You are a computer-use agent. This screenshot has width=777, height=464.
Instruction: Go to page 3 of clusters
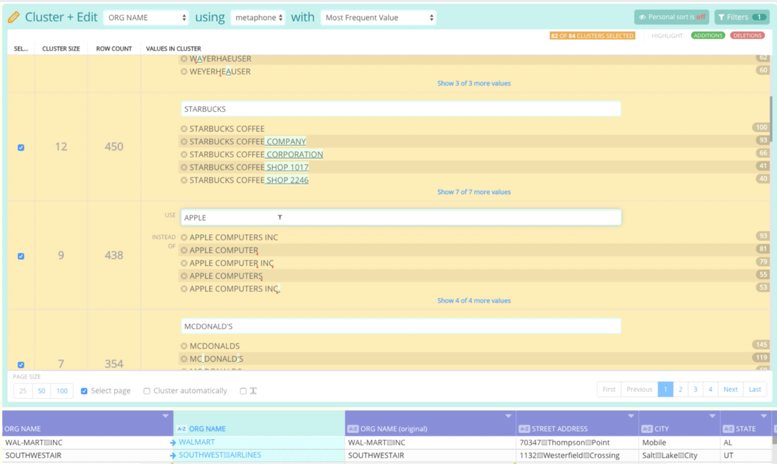(695, 389)
